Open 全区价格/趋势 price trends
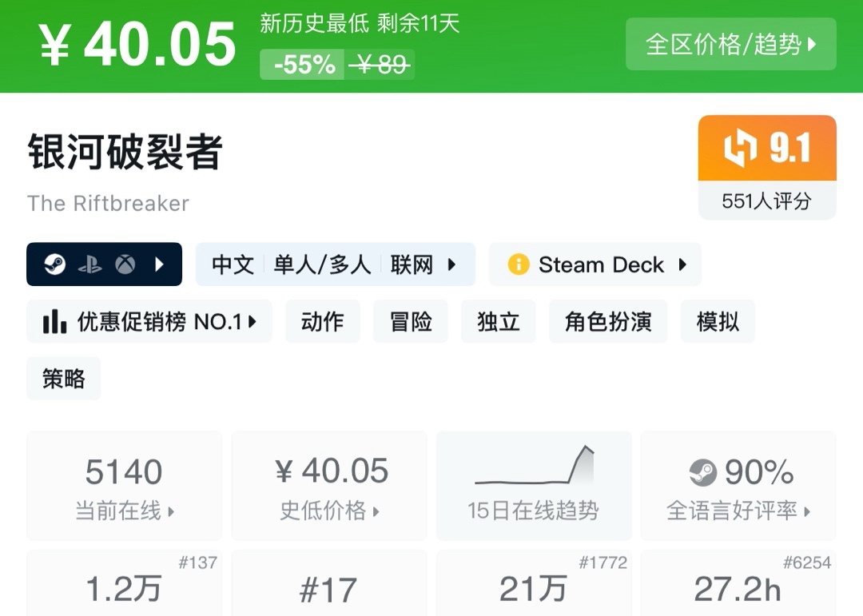Image resolution: width=863 pixels, height=616 pixels. tap(730, 44)
